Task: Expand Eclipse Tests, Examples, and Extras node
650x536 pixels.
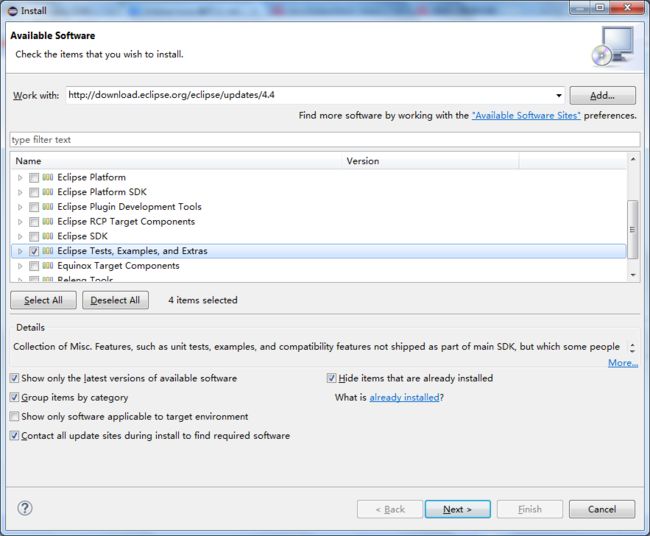Action: pos(20,251)
